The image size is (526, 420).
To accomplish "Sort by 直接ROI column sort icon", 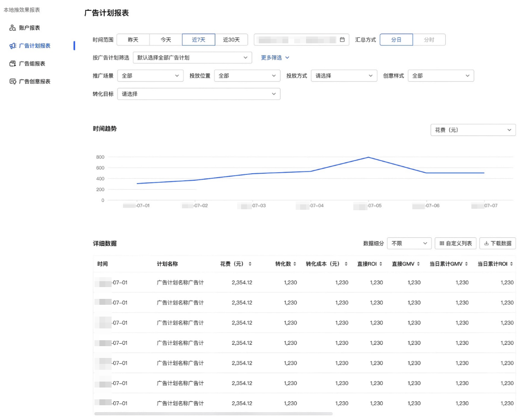I will coord(381,264).
